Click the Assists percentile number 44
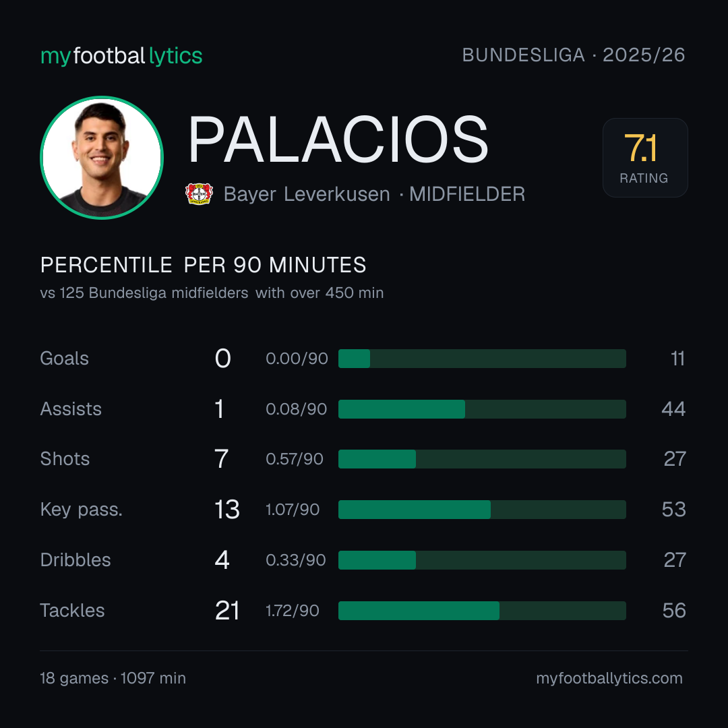Screen dimensions: 728x728 tap(673, 409)
